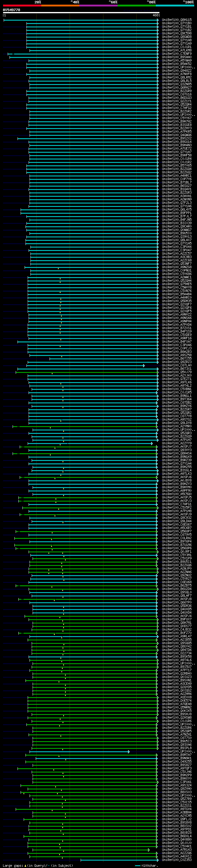Image resolution: width=197 pixels, height=868 pixels.
Task: Open hit UniRef100_A7R143
Action: click(x=177, y=850)
